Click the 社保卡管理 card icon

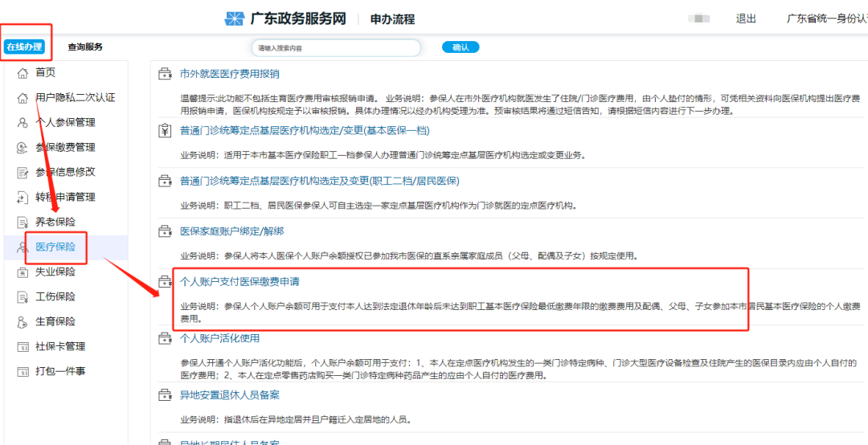coord(23,347)
